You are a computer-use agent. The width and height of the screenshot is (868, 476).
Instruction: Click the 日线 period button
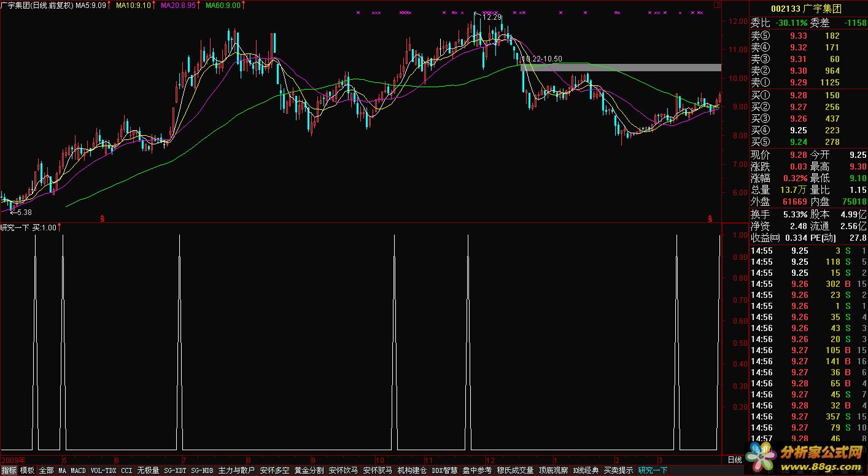tap(734, 459)
